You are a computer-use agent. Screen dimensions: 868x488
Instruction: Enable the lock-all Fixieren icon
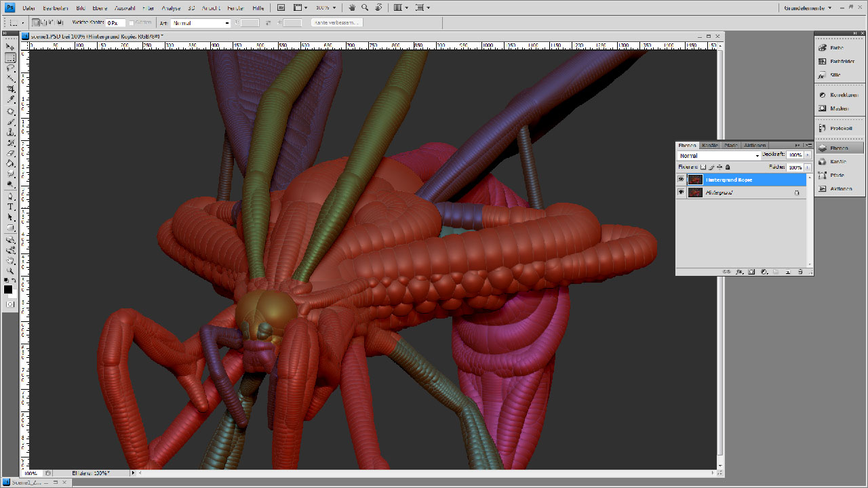728,167
